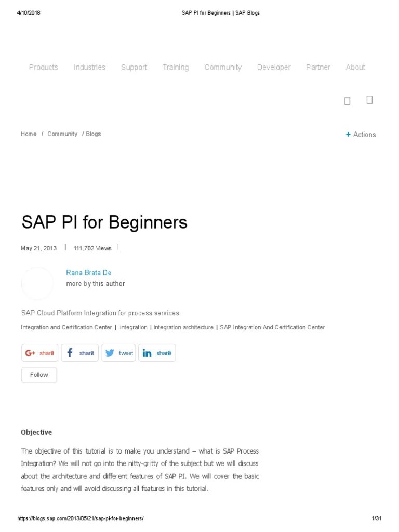
Task: Open Blogs from the breadcrumb trail
Action: 93,134
